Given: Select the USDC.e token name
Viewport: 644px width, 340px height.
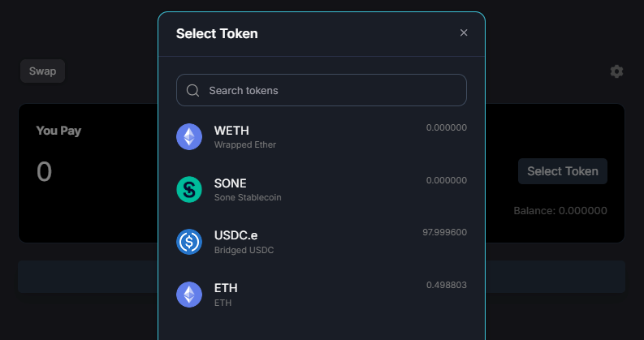Looking at the screenshot, I should click(236, 235).
